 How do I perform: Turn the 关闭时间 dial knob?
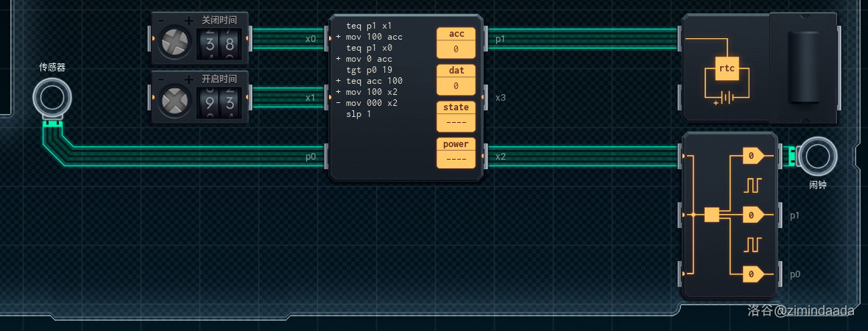pyautogui.click(x=175, y=43)
